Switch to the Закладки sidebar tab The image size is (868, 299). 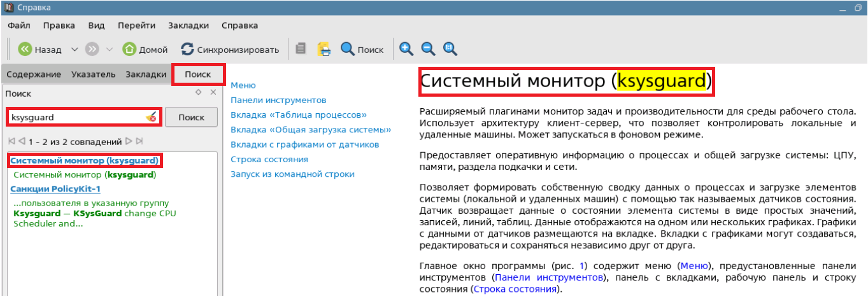(x=146, y=74)
